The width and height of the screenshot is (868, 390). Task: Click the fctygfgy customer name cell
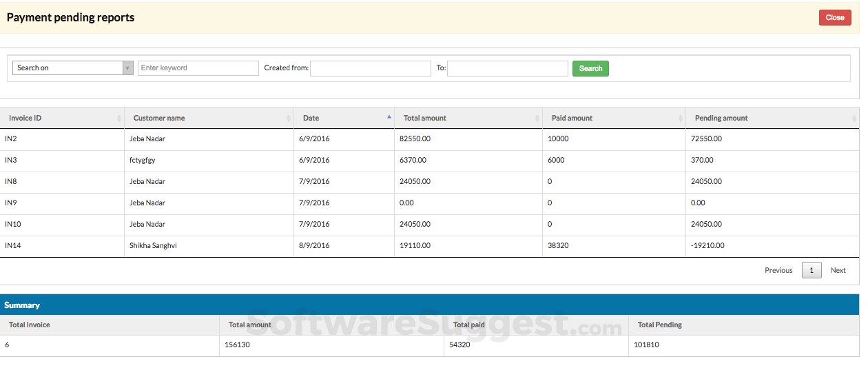(x=143, y=160)
